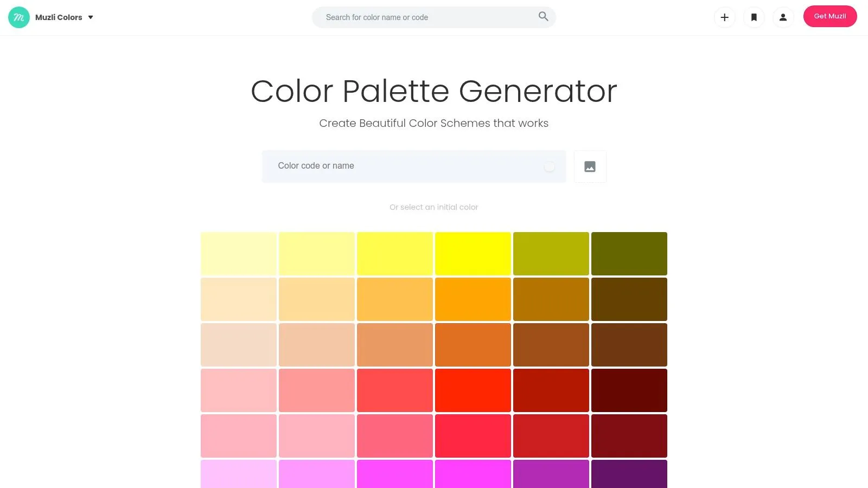868x488 pixels.
Task: Click the Get Muzli button
Action: (829, 16)
